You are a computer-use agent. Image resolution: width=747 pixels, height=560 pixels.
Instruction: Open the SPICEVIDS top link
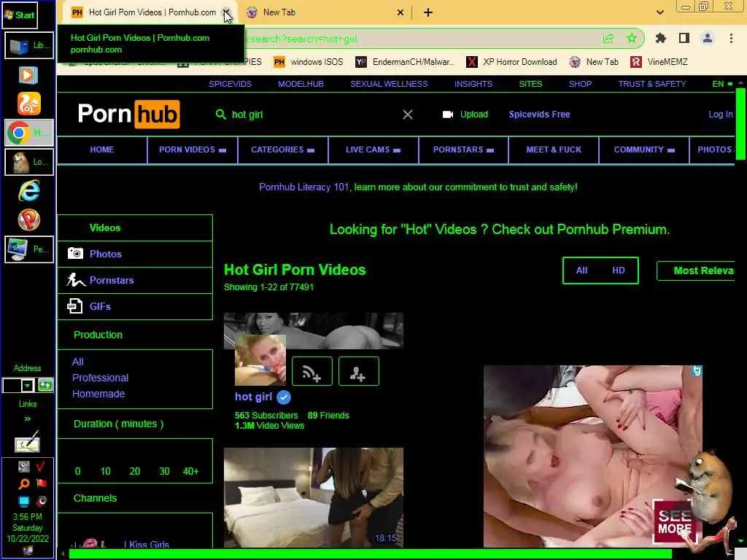pyautogui.click(x=230, y=84)
